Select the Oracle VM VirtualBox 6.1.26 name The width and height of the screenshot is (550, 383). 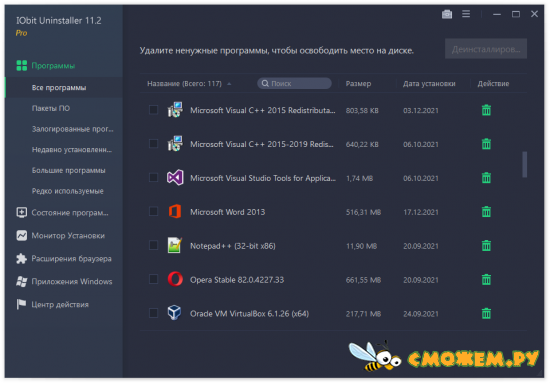[x=249, y=314]
